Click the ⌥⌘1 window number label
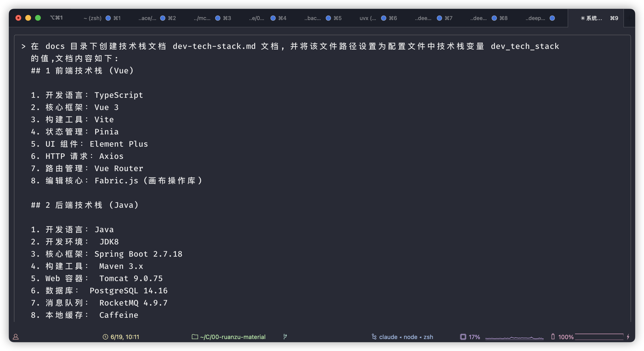 [x=56, y=18]
